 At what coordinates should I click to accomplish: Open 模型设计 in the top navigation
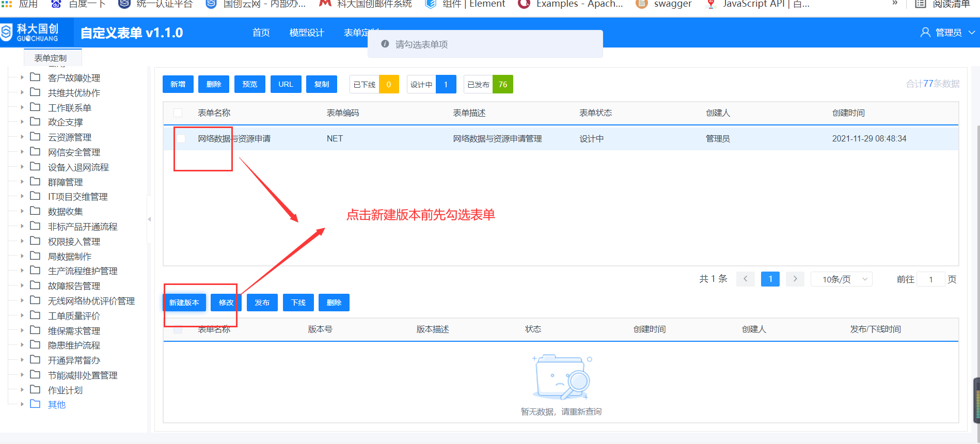click(307, 33)
